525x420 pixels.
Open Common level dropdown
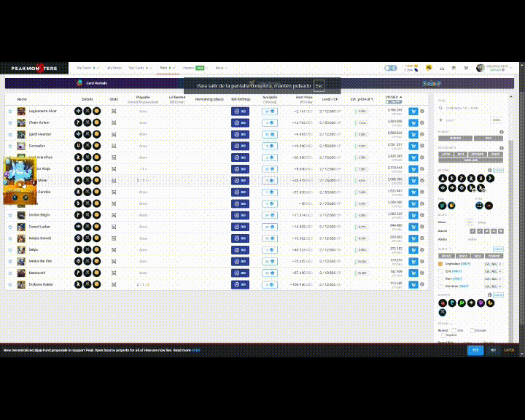(494, 287)
